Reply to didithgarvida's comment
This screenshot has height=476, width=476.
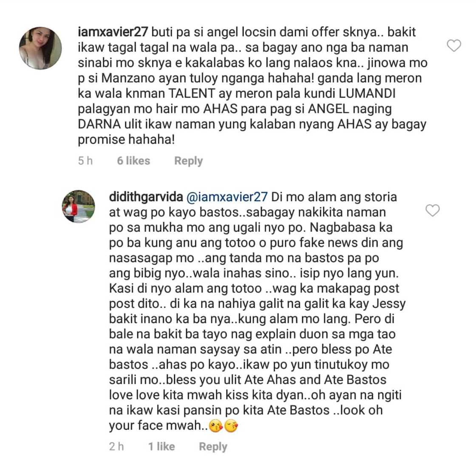[x=213, y=446]
